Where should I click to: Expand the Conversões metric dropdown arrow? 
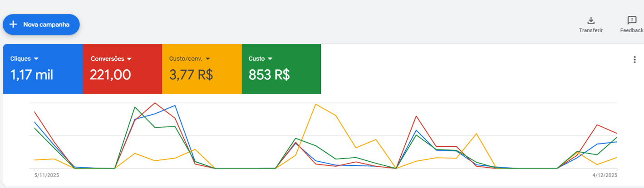tap(129, 59)
